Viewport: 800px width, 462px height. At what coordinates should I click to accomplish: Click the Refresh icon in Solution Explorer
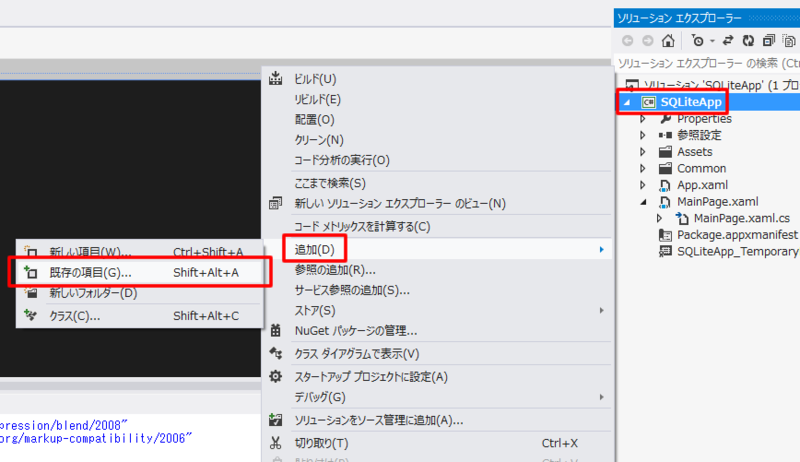748,40
